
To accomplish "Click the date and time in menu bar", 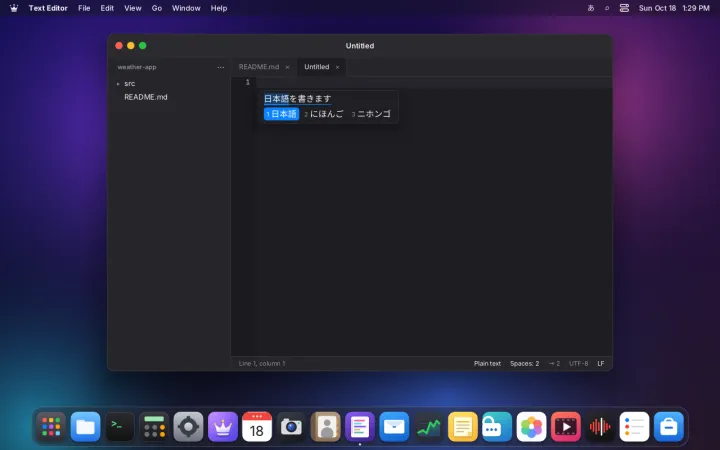I will pos(674,8).
